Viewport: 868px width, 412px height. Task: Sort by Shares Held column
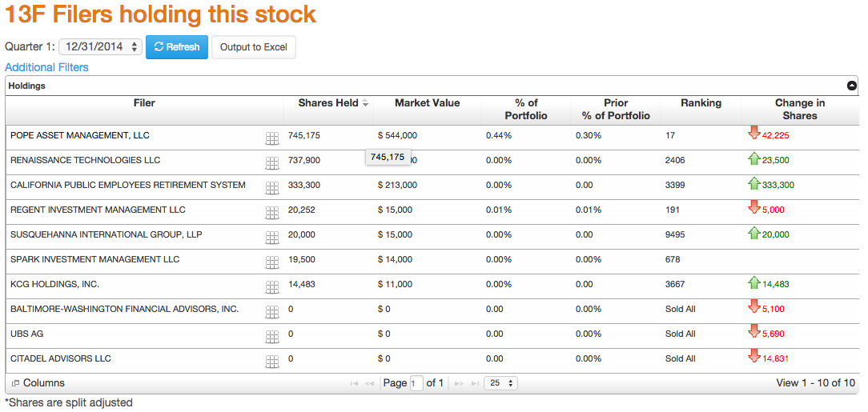(x=328, y=103)
